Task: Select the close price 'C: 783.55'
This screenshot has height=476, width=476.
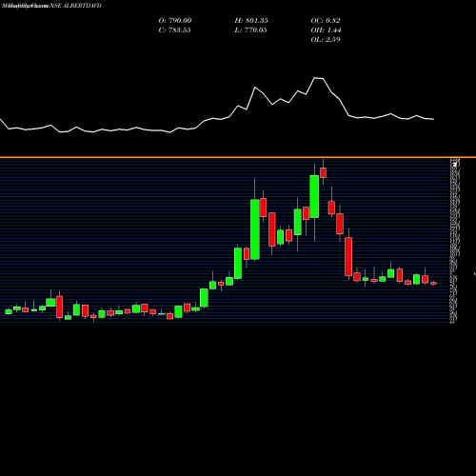Action: pyautogui.click(x=174, y=30)
